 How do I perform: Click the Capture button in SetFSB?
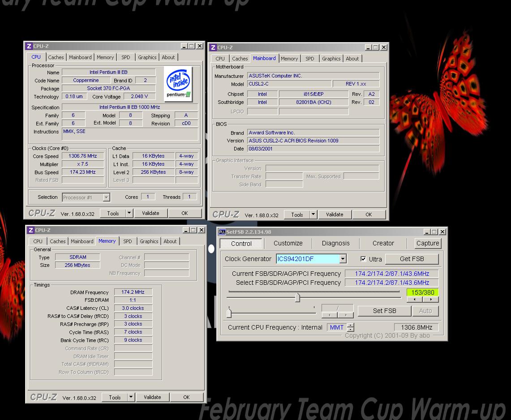tap(428, 243)
